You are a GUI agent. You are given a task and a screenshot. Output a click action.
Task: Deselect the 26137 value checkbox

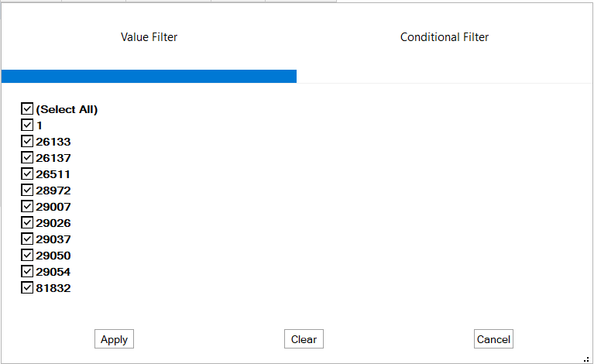tap(27, 158)
